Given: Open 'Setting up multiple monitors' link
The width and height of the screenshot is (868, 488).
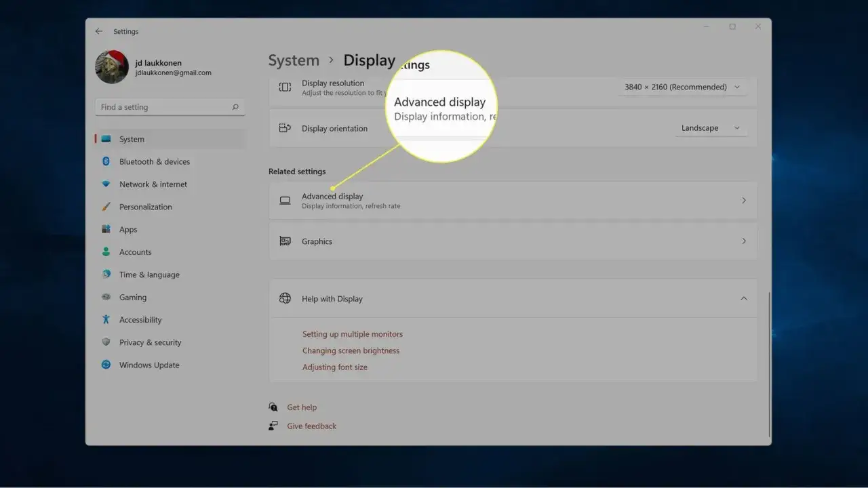Looking at the screenshot, I should pyautogui.click(x=353, y=334).
